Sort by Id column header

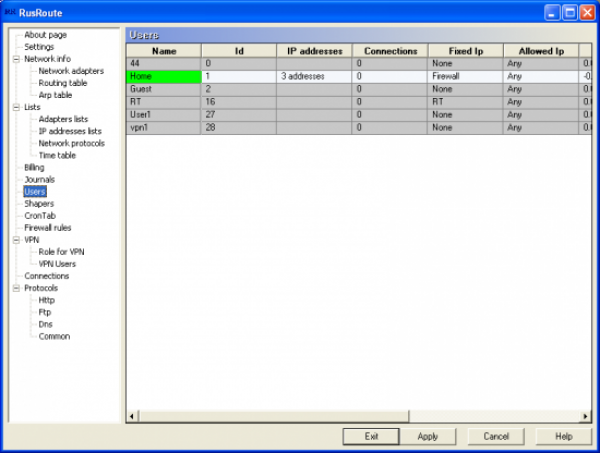[x=239, y=51]
